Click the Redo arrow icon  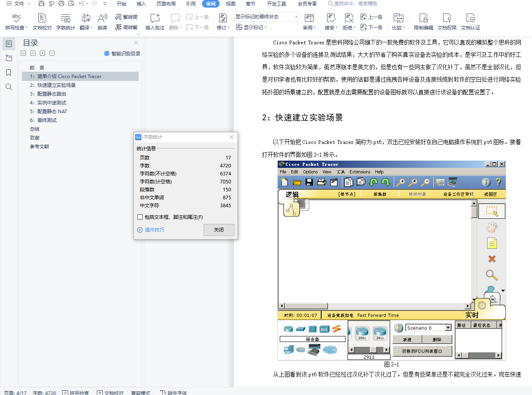94,4
